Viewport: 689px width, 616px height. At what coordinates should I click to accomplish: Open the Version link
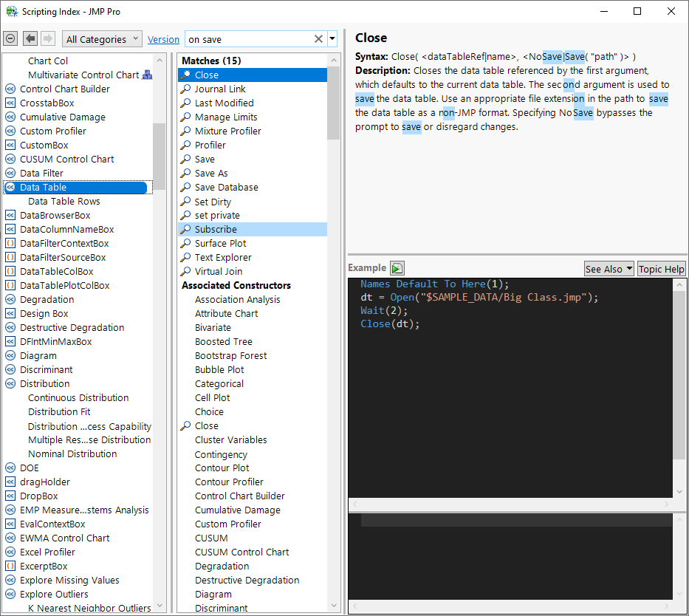[163, 40]
